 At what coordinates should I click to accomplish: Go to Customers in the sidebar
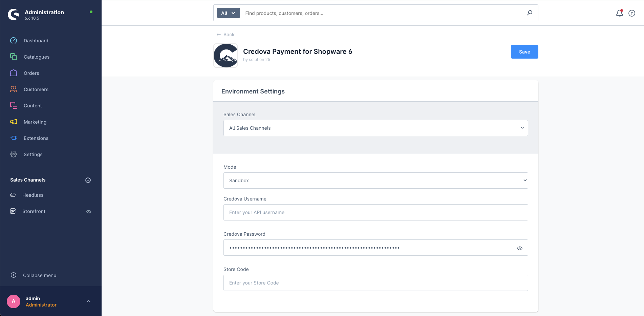click(x=36, y=89)
